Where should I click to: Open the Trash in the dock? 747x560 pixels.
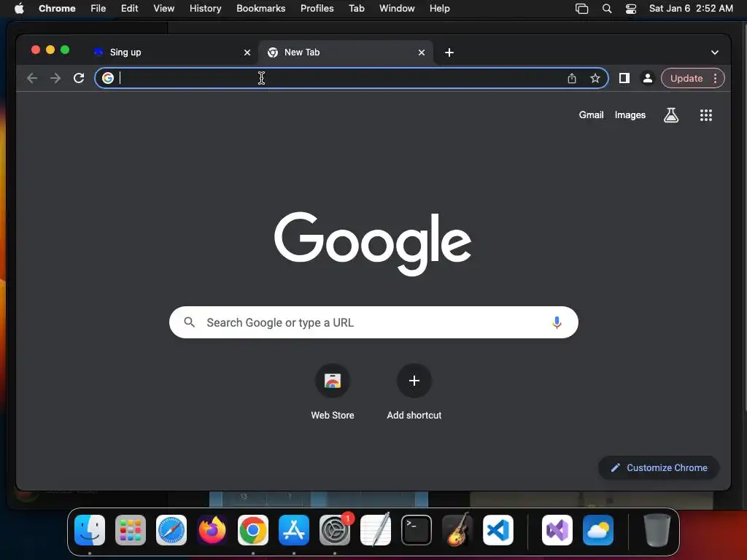click(x=657, y=530)
